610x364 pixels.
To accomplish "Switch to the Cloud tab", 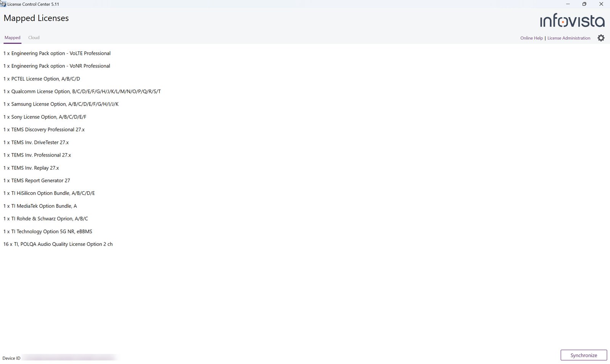I will pos(34,38).
